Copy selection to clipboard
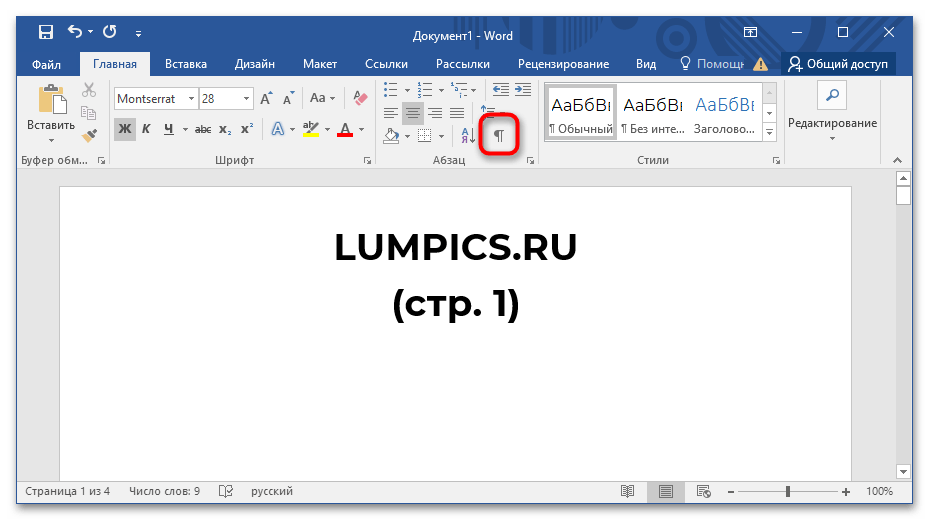This screenshot has height=520, width=929. coord(89,113)
